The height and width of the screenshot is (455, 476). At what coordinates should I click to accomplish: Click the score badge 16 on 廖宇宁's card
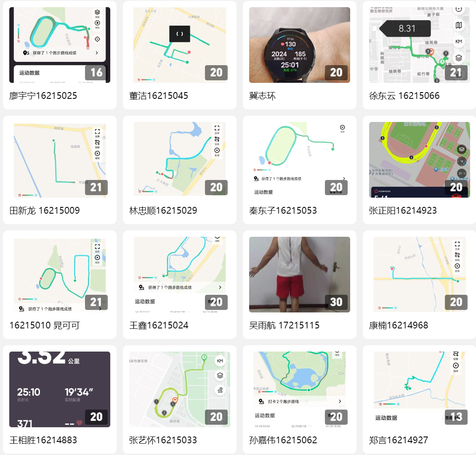[96, 72]
